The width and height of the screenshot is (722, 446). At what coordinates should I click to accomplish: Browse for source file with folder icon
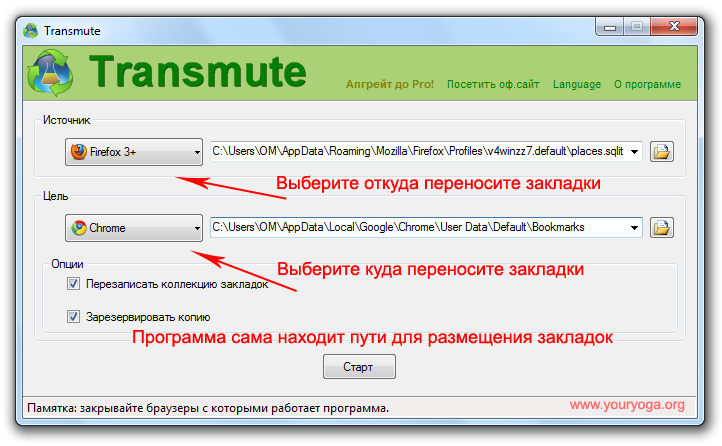[662, 151]
